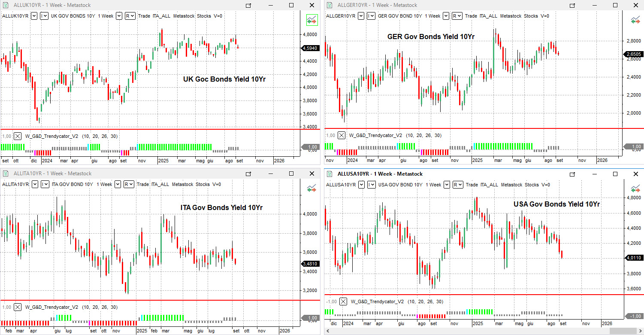
Task: Open the I dropdown in the Italy chart
Action: click(45, 184)
